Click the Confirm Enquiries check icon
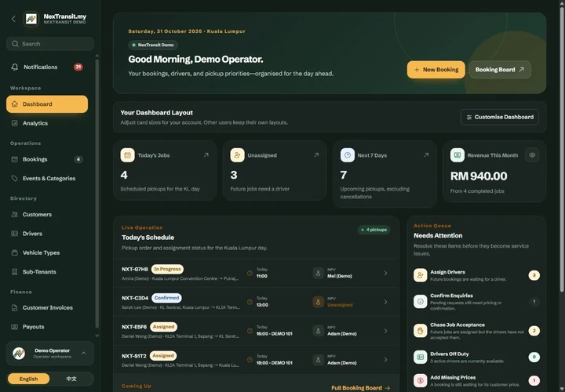 [x=420, y=302]
